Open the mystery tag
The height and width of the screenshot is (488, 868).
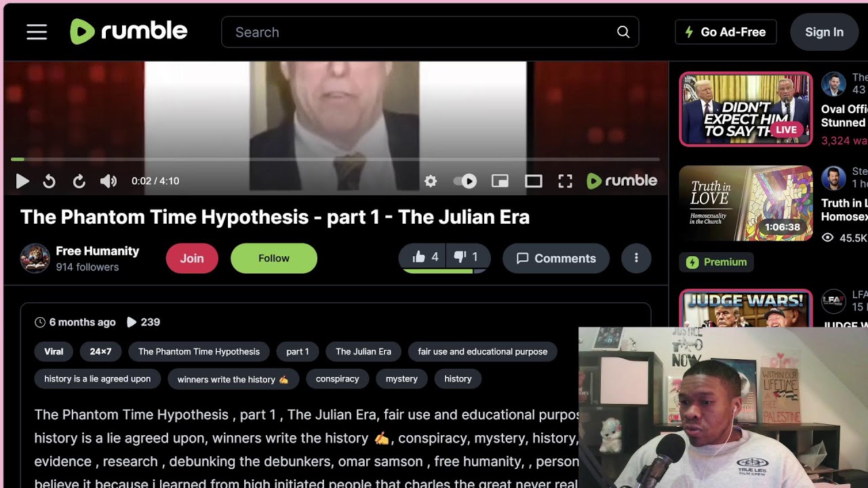[401, 379]
